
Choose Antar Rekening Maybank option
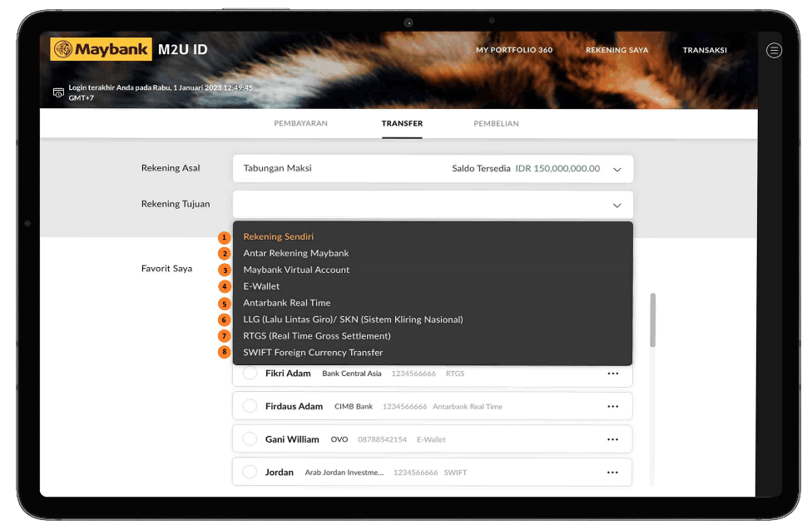296,253
